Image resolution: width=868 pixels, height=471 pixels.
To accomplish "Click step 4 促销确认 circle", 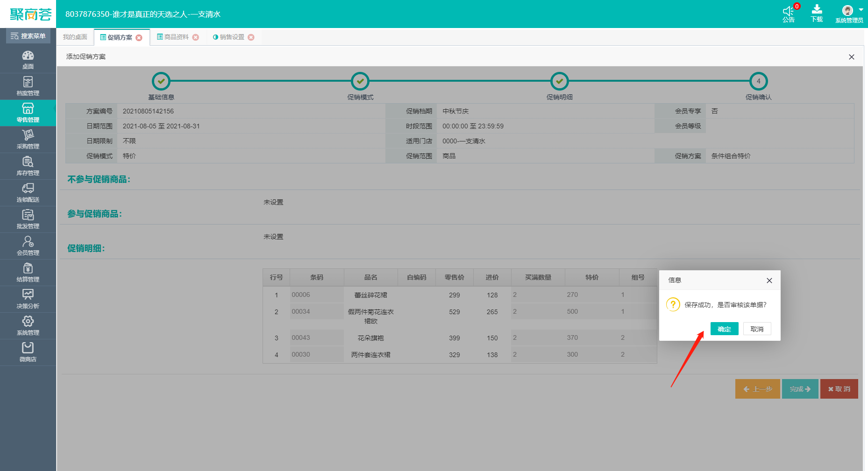I will (x=758, y=81).
